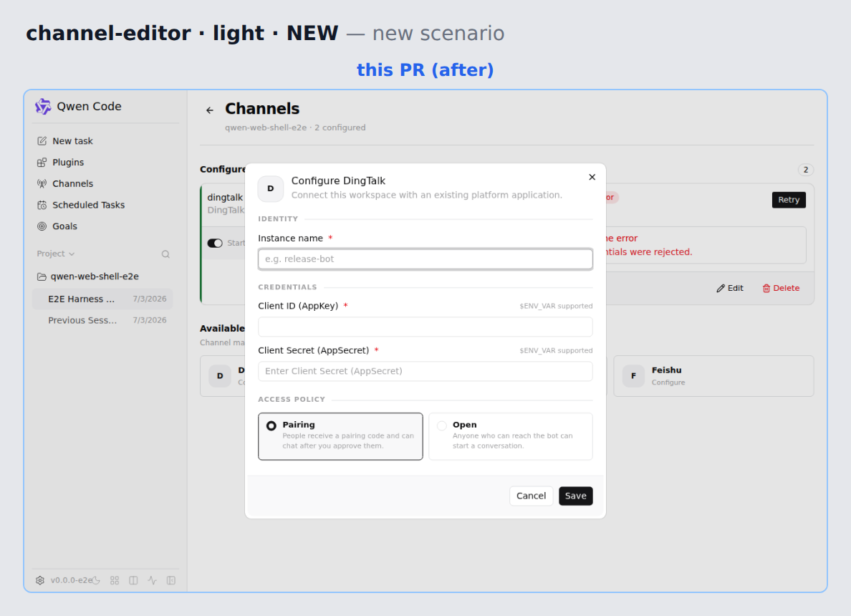Open New task from the sidebar
The width and height of the screenshot is (851, 616).
pos(102,141)
